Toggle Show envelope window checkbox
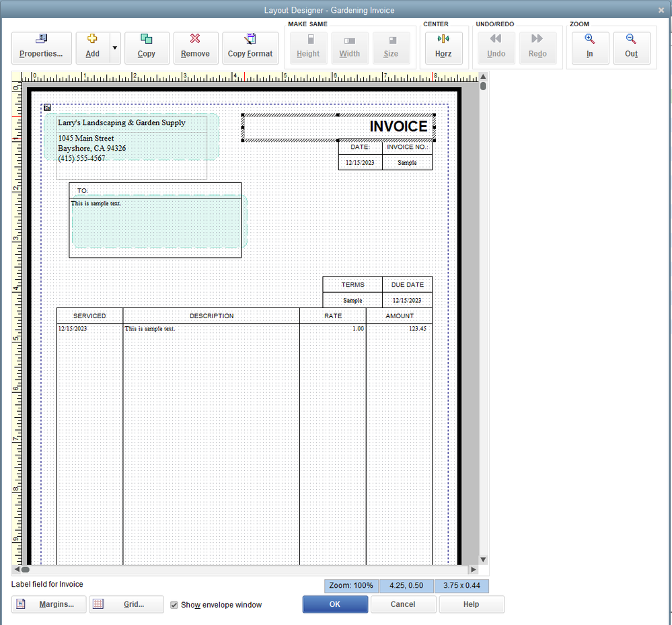Viewport: 672px width, 625px height. point(174,605)
